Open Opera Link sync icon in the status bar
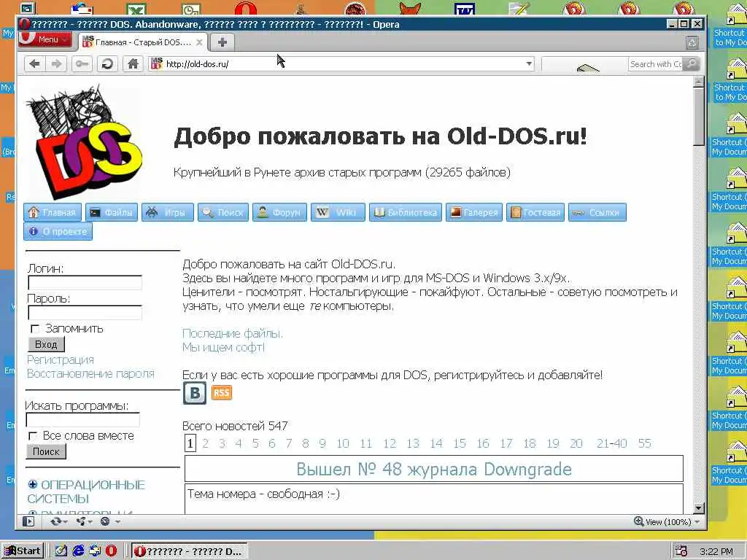Screen dimensions: 747x560 click(56, 521)
